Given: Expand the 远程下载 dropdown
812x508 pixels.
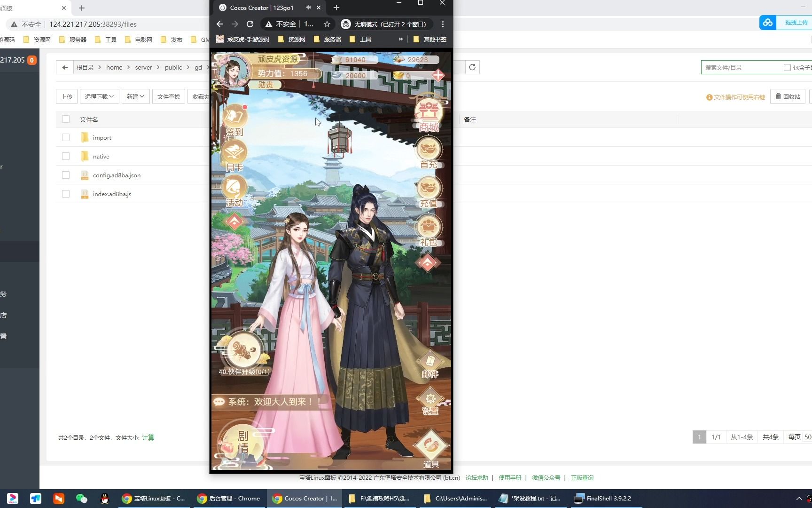Looking at the screenshot, I should 99,96.
